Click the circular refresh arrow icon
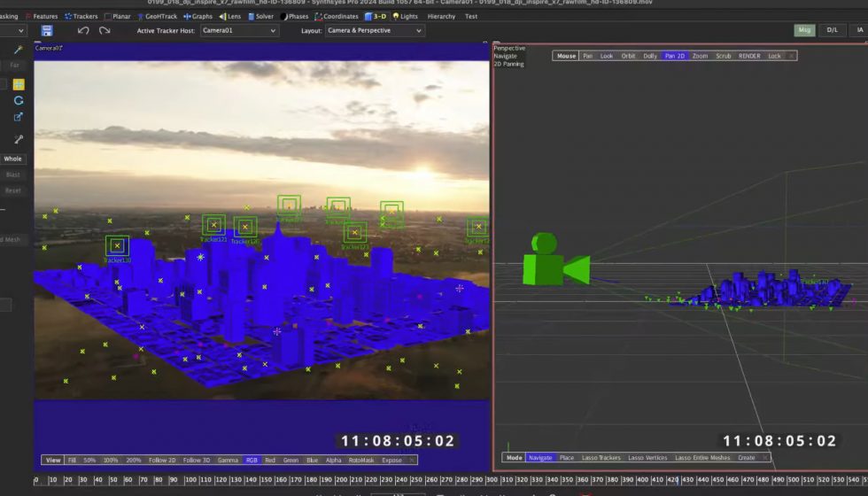Image resolution: width=868 pixels, height=496 pixels. click(19, 100)
